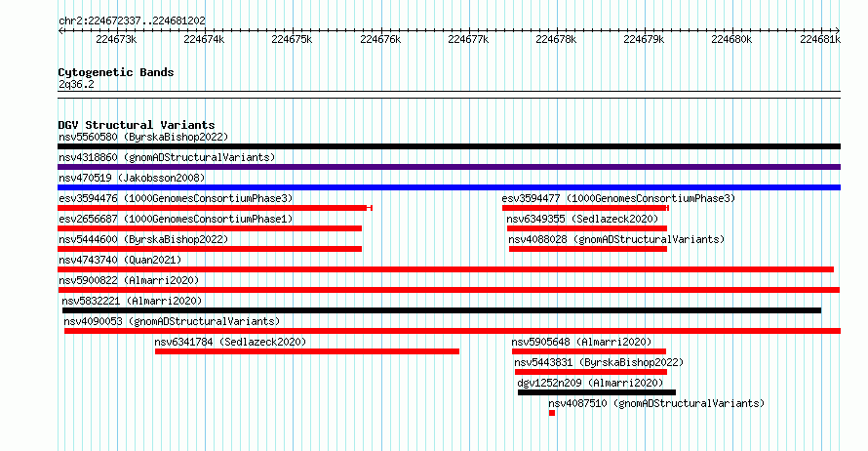868x451 pixels.
Task: Open nsv4743740 (Quan2021) label
Action: pos(120,260)
